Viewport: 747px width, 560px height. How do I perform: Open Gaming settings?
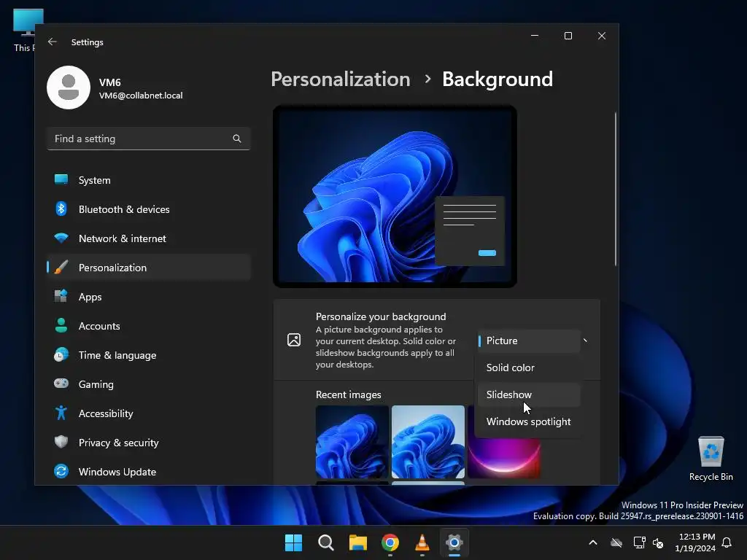149,384
